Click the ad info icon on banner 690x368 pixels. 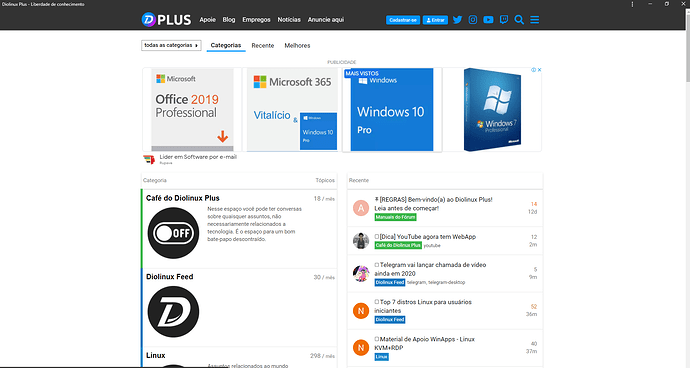(x=533, y=70)
